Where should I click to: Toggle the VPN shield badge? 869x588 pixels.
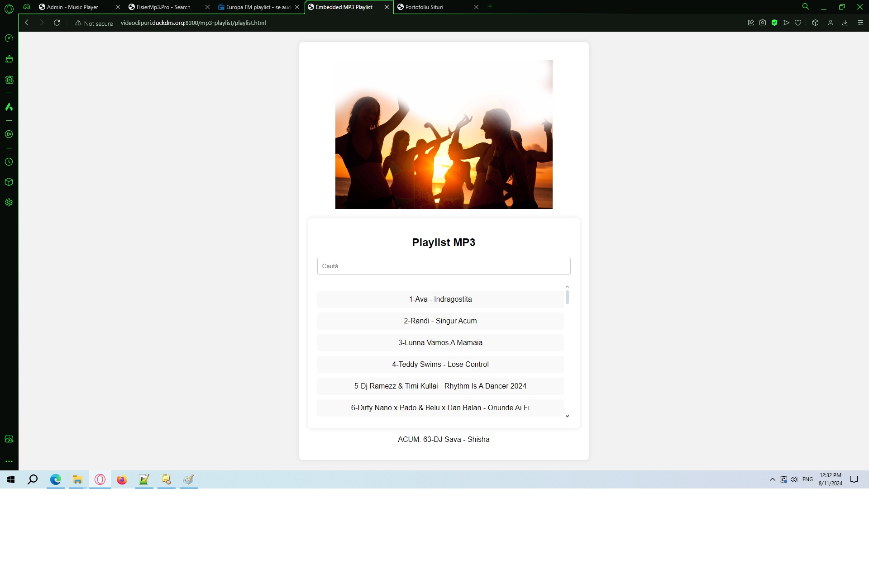coord(774,22)
